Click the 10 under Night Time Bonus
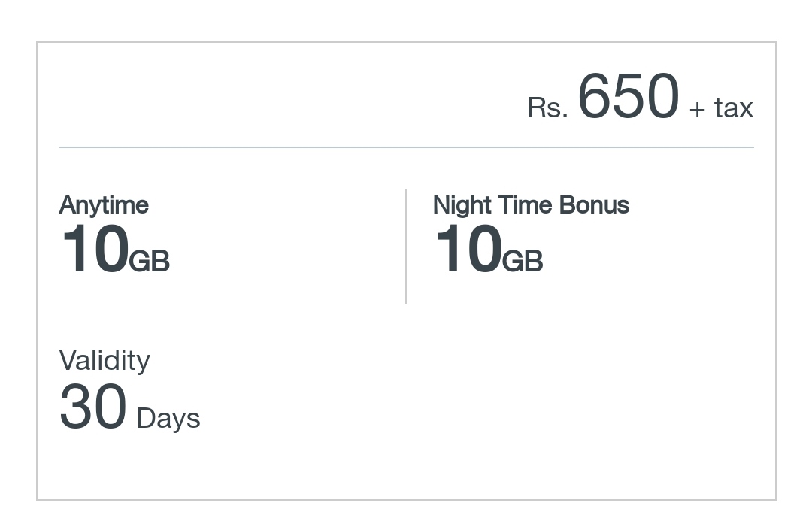Image resolution: width=812 pixels, height=527 pixels. coord(468,249)
